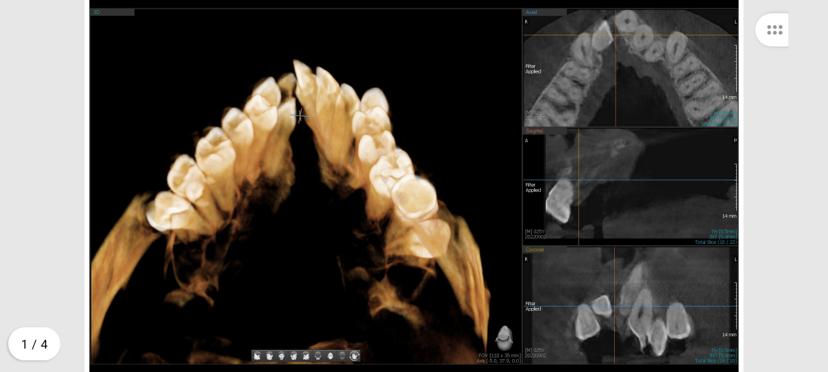Click the 3D head orientation model
This screenshot has width=828, height=372.
point(504,338)
